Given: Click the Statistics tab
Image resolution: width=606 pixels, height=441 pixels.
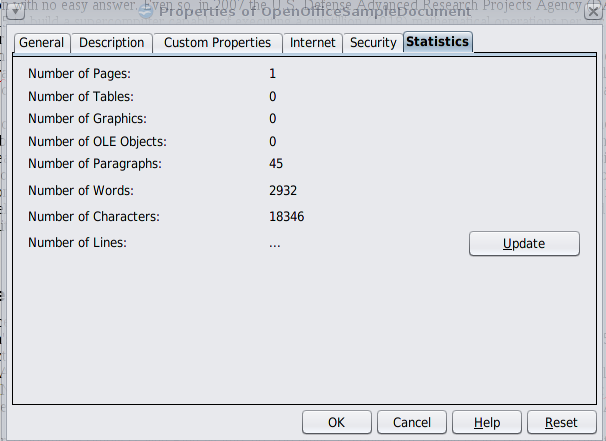Looking at the screenshot, I should [437, 42].
